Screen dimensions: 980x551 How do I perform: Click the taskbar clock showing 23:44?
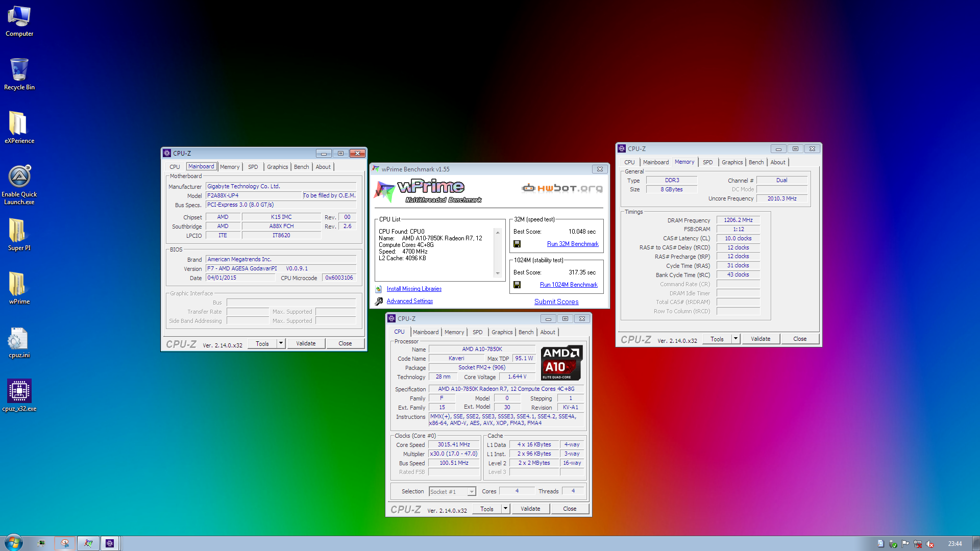954,544
